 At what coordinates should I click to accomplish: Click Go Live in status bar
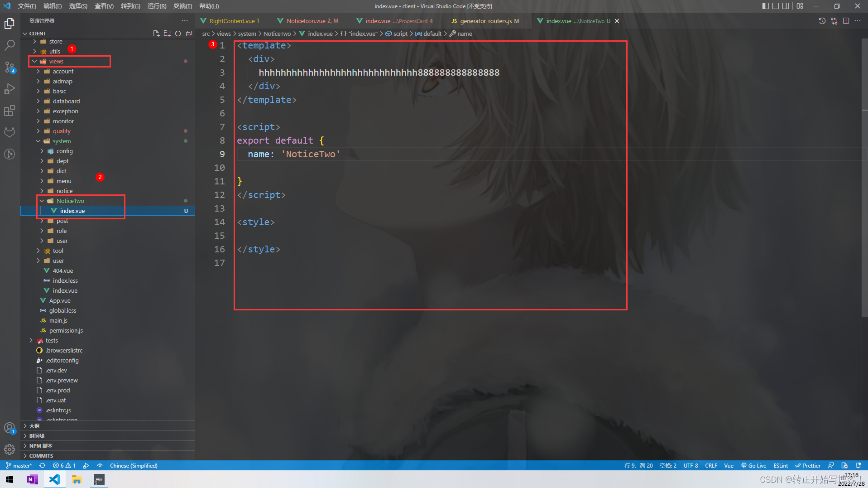(753, 465)
